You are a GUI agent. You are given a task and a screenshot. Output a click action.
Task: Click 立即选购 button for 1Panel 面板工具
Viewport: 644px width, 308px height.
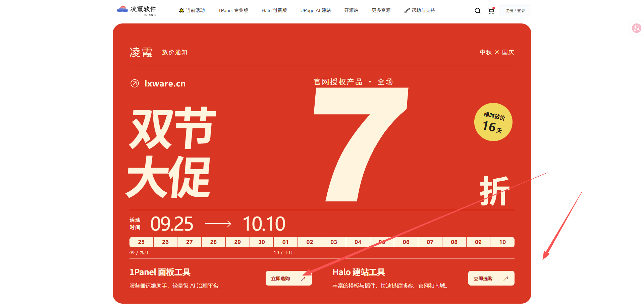pos(289,278)
